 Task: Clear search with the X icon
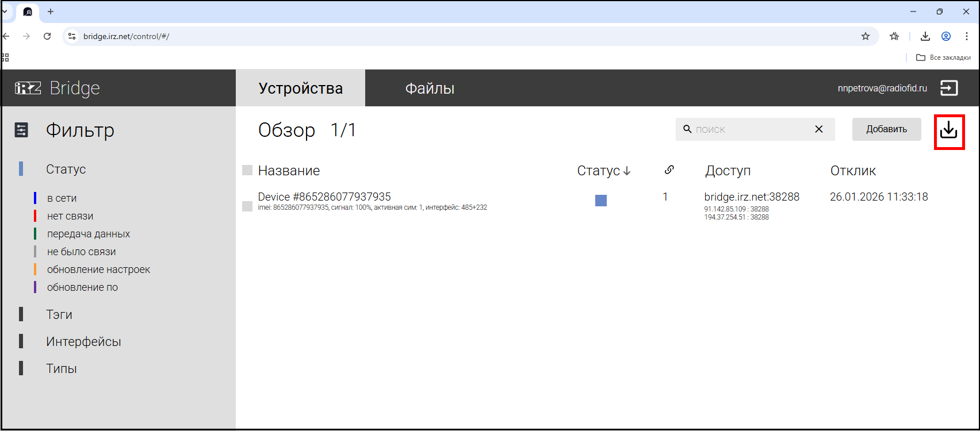tap(819, 129)
